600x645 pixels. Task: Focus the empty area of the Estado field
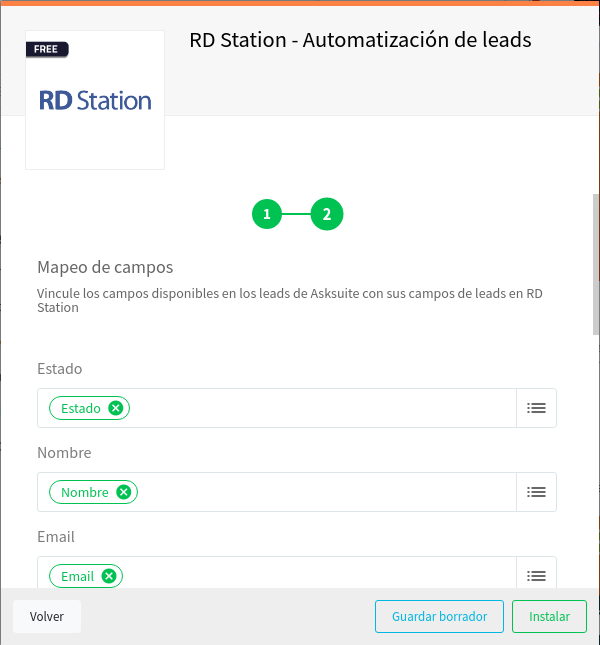[323, 408]
